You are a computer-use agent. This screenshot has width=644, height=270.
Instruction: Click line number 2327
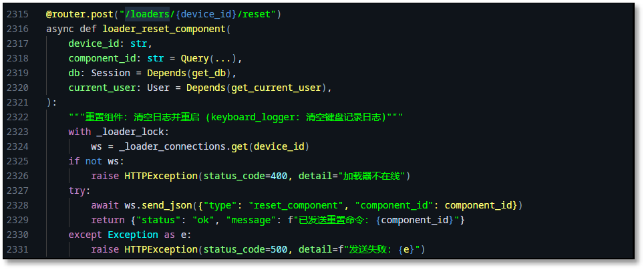pyautogui.click(x=17, y=190)
